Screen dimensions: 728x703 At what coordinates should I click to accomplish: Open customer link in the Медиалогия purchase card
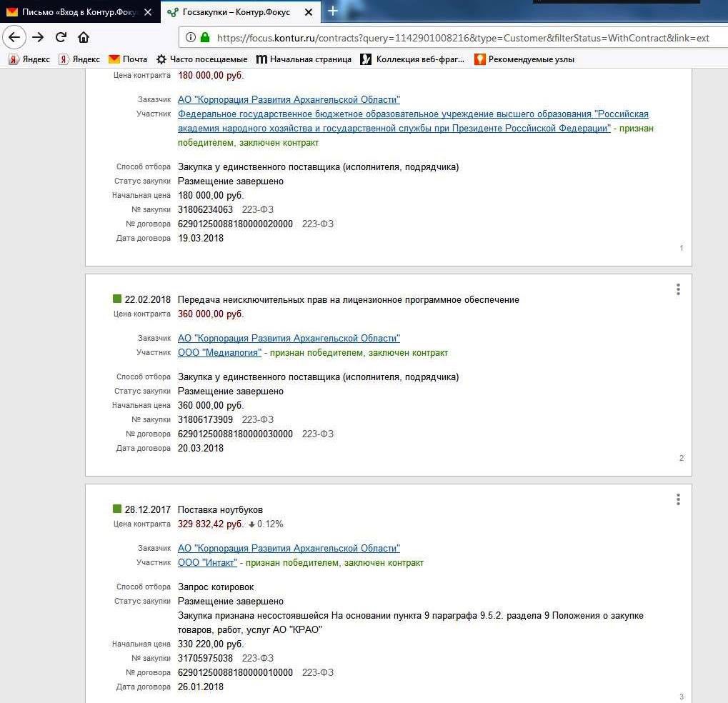point(289,338)
